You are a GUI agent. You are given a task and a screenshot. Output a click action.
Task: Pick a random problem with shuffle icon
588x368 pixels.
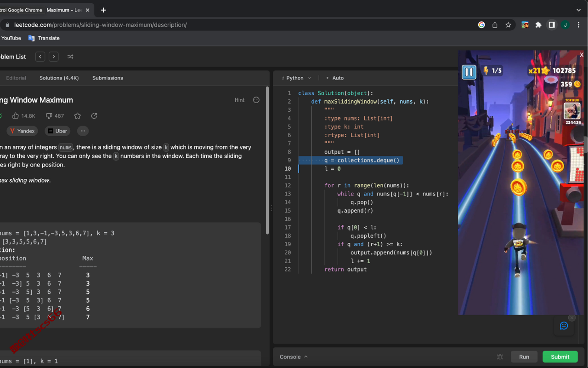pyautogui.click(x=70, y=57)
